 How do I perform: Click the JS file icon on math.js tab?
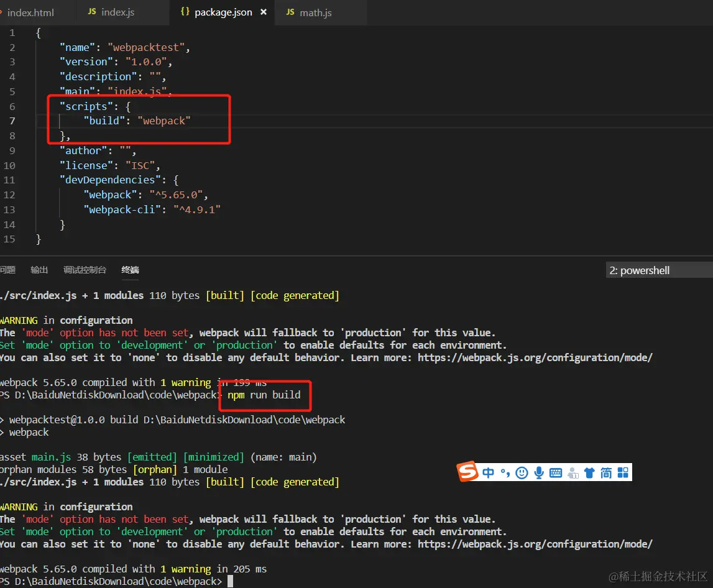click(290, 12)
